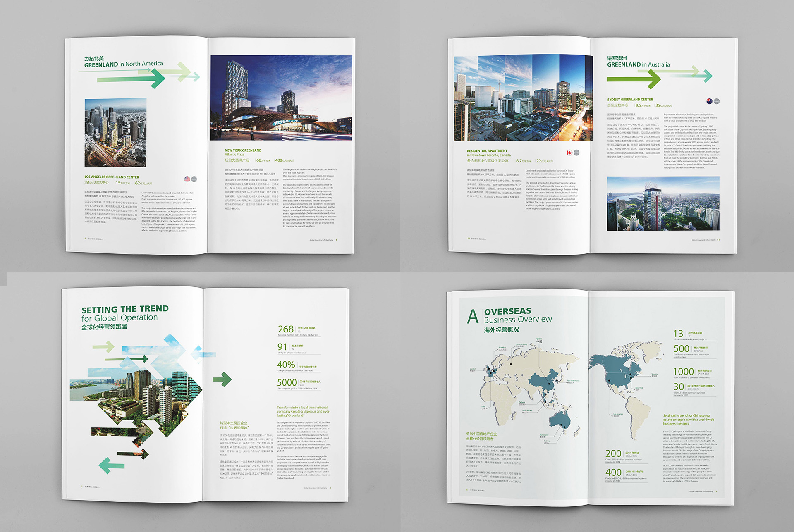
Task: Click the 'Sydney' map label
Action: click(547, 441)
